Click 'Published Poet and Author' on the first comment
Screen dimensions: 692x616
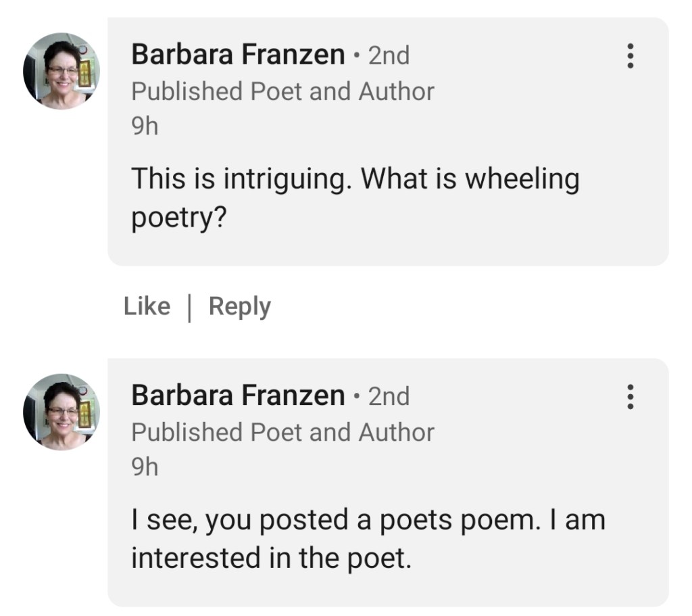[282, 91]
